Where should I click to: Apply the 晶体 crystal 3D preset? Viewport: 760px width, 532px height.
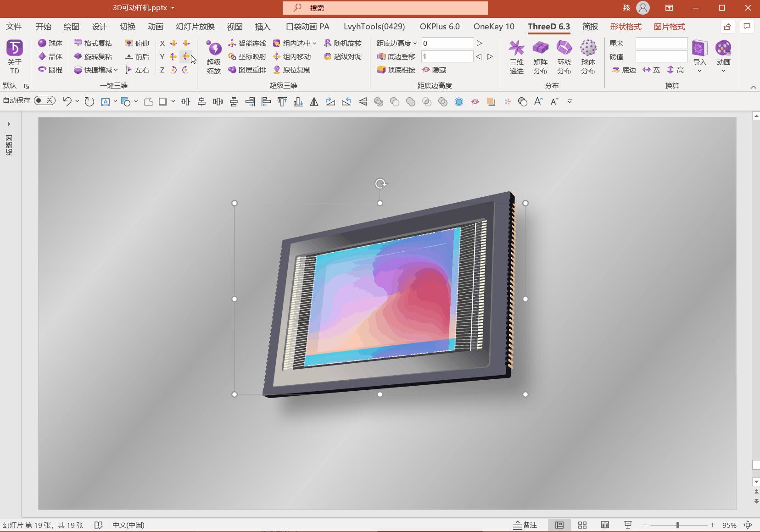tap(50, 56)
